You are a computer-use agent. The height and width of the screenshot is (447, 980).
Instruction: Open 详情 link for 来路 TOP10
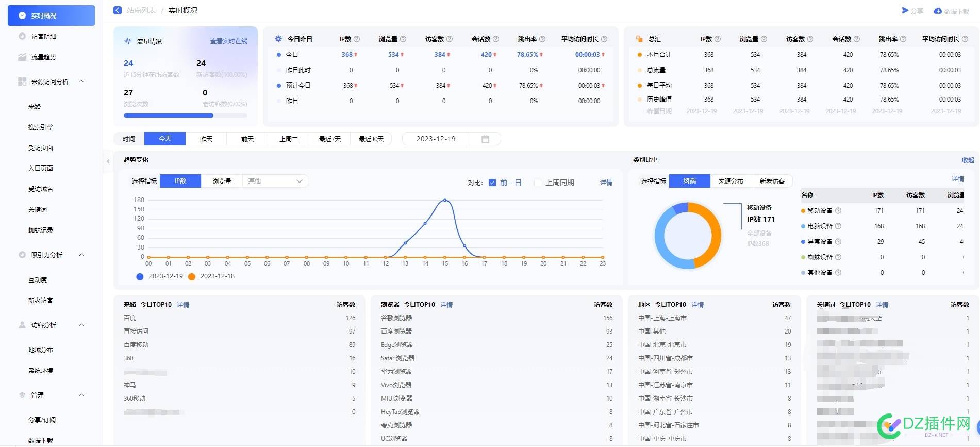pyautogui.click(x=183, y=305)
